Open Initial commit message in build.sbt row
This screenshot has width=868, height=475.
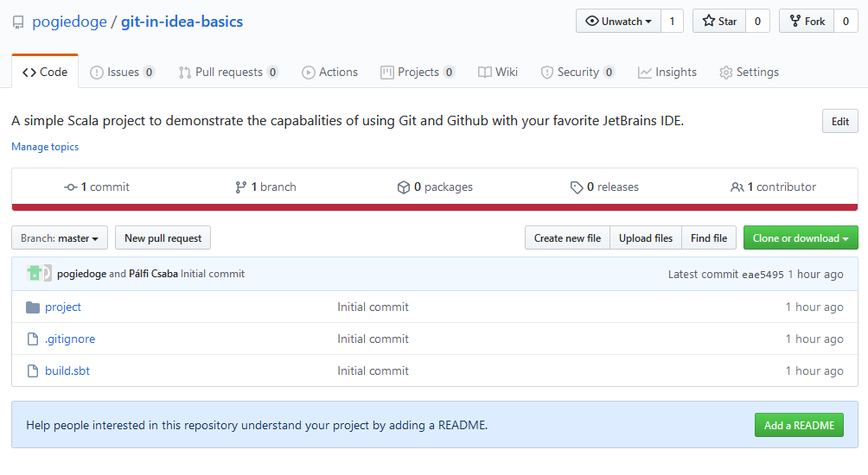pos(373,371)
